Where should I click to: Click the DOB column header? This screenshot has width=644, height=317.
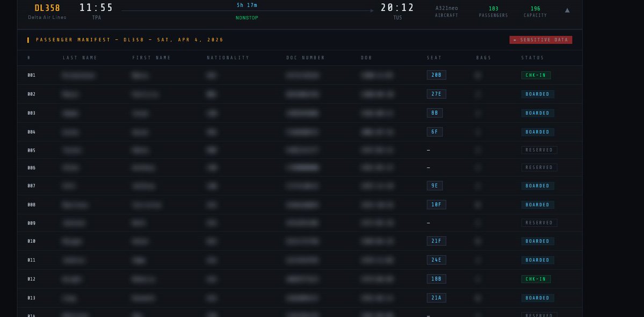pyautogui.click(x=366, y=58)
